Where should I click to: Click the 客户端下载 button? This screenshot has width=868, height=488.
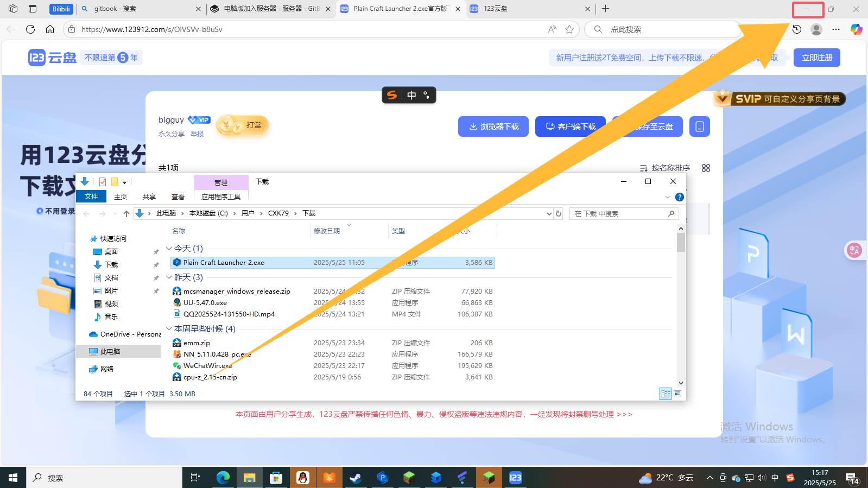tap(571, 126)
